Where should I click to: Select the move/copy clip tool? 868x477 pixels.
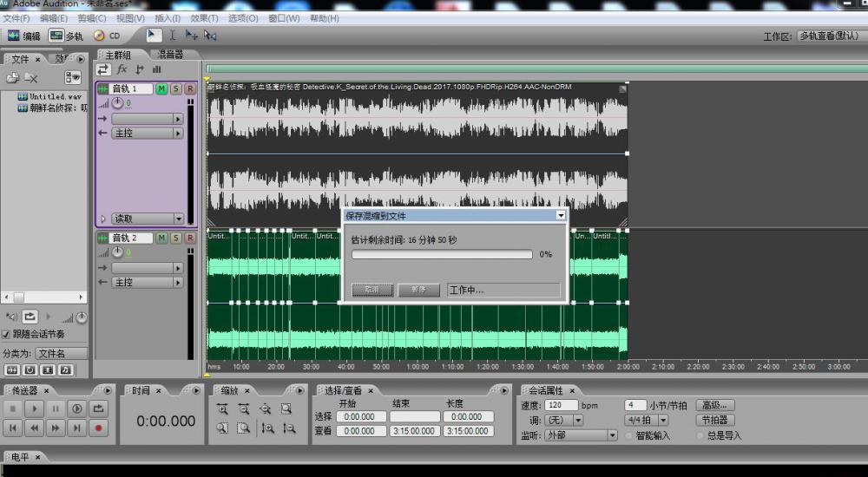pos(191,36)
